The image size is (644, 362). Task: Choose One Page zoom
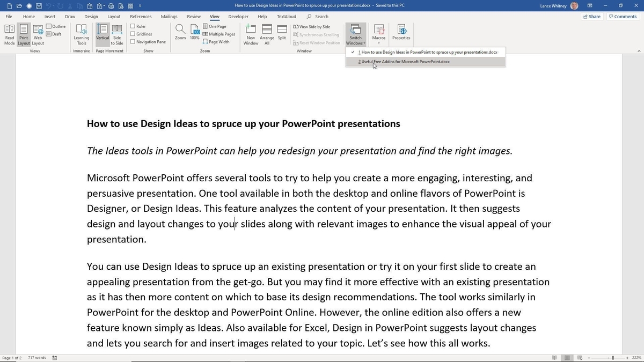[x=215, y=26]
